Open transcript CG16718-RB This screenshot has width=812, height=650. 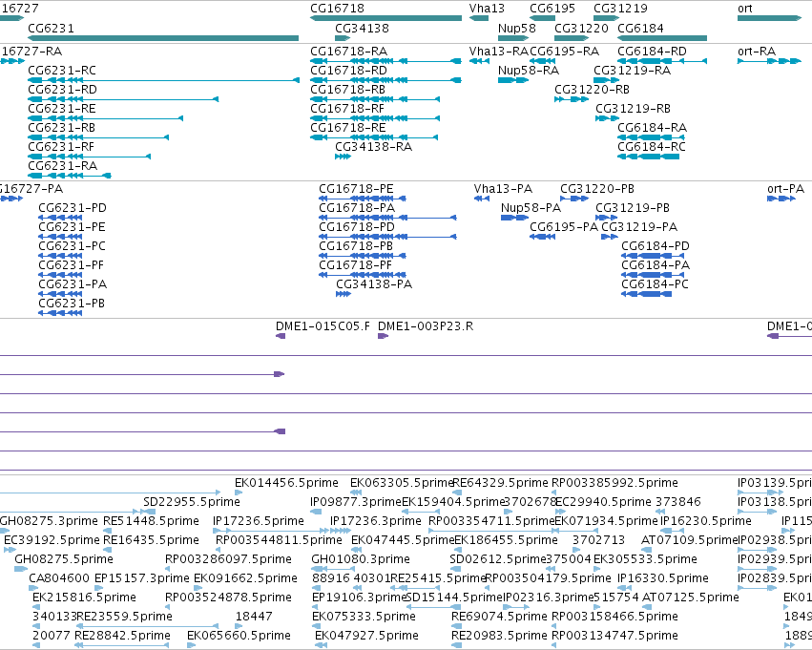(x=375, y=99)
